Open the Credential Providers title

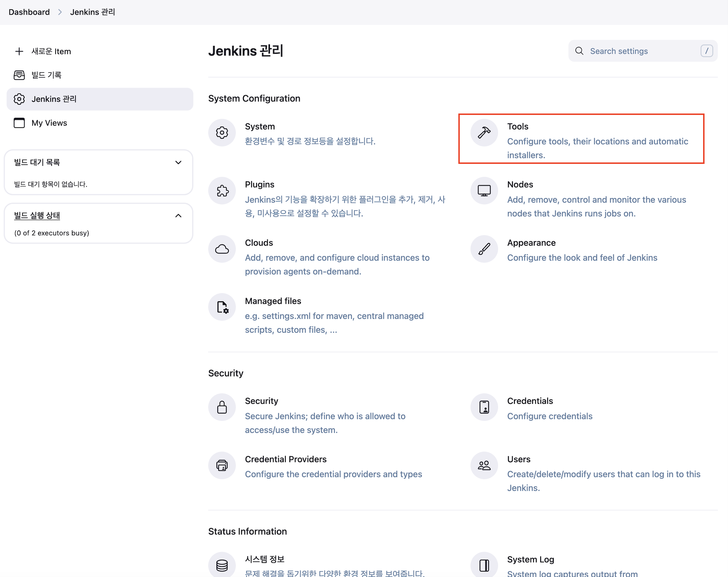(x=286, y=459)
